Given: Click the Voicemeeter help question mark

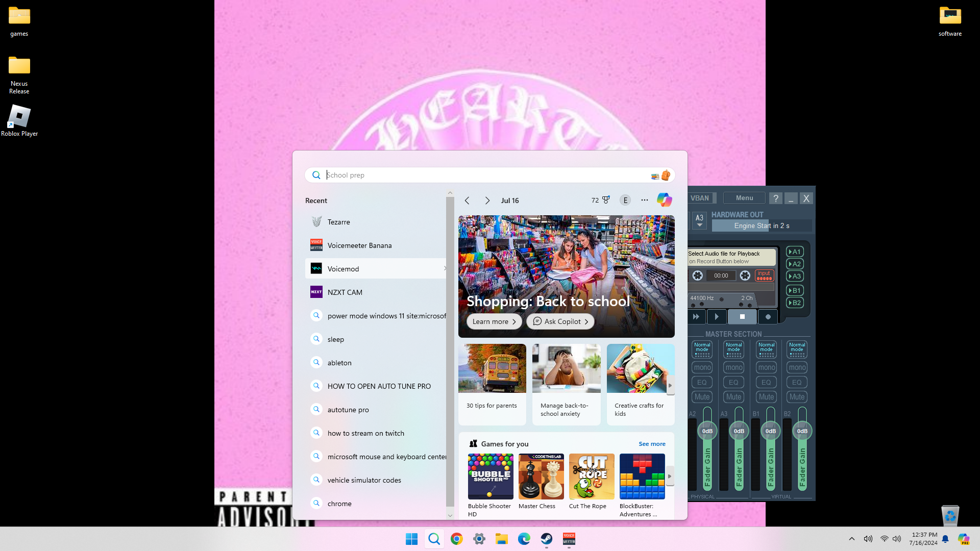Looking at the screenshot, I should click(775, 198).
